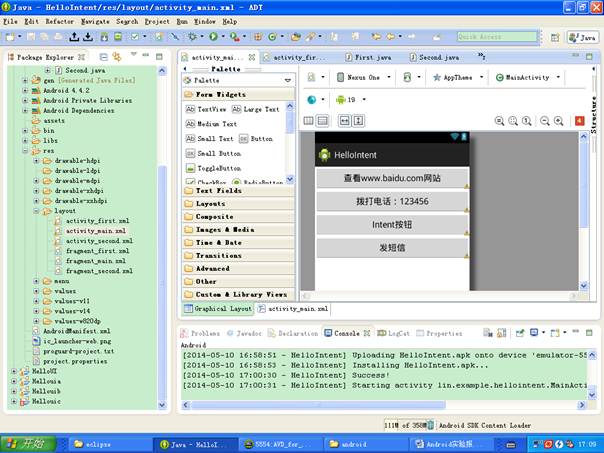Click the Intent按钮 button in preview

coord(392,225)
